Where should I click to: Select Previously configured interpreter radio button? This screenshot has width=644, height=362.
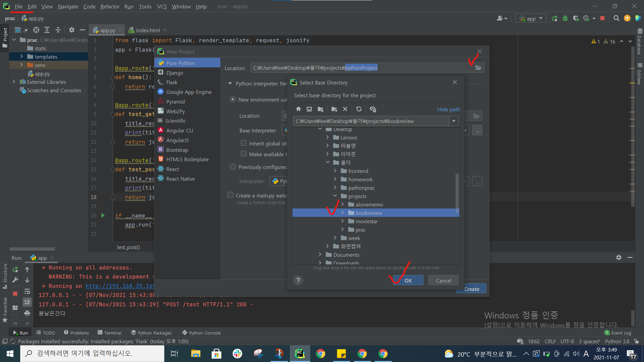tap(233, 167)
